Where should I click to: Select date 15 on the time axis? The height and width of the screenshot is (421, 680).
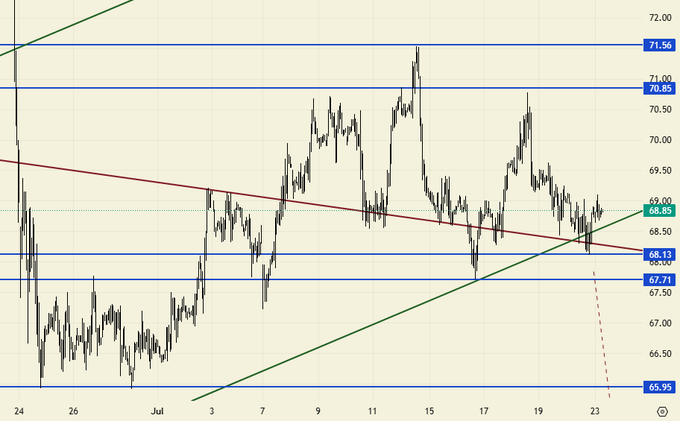[428, 410]
